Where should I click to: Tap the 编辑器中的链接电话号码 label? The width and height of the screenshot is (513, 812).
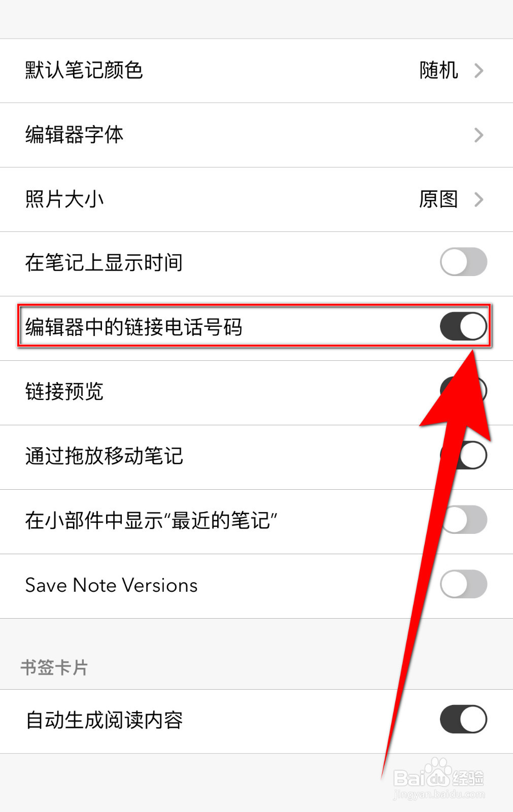point(134,327)
